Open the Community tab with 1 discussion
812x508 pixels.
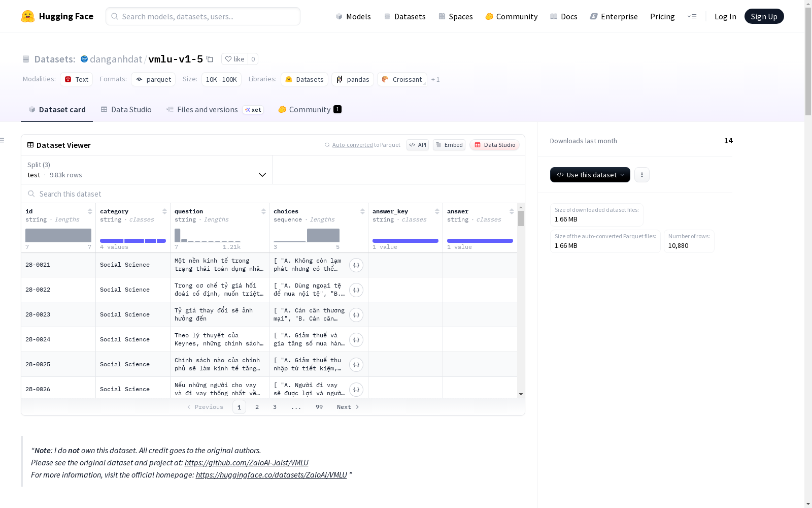pyautogui.click(x=310, y=110)
